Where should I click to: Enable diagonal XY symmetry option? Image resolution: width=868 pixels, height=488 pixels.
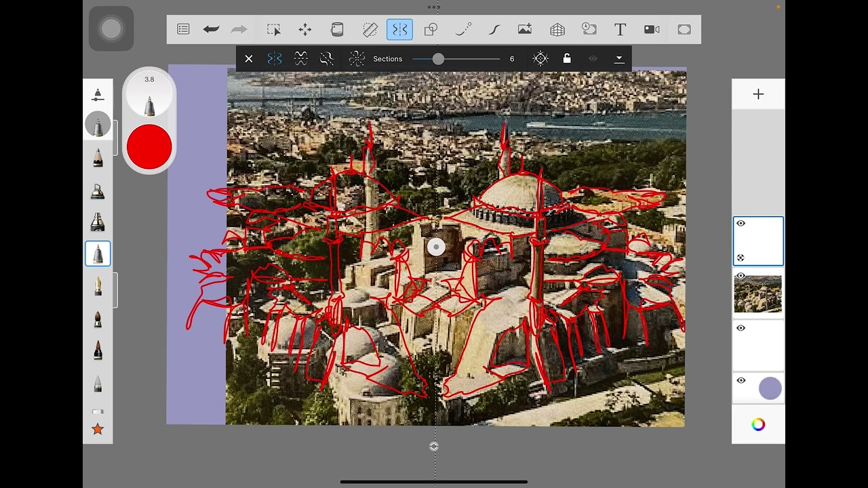tap(327, 59)
